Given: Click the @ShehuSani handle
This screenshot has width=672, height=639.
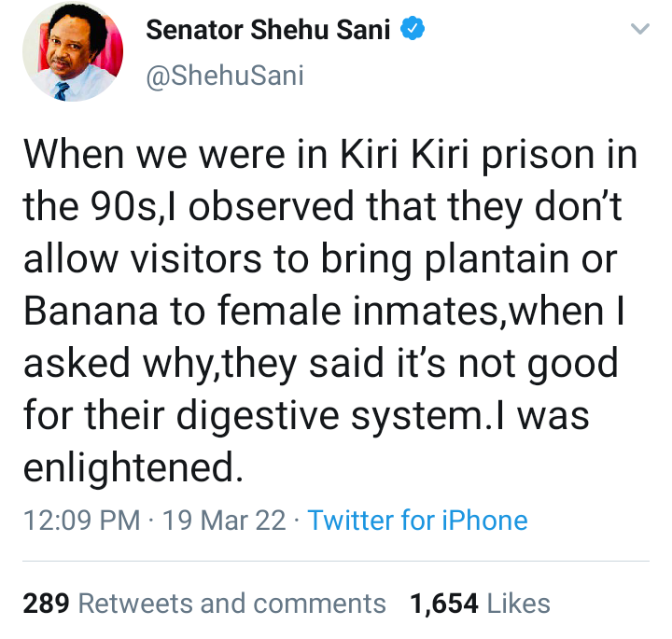Looking at the screenshot, I should (225, 76).
